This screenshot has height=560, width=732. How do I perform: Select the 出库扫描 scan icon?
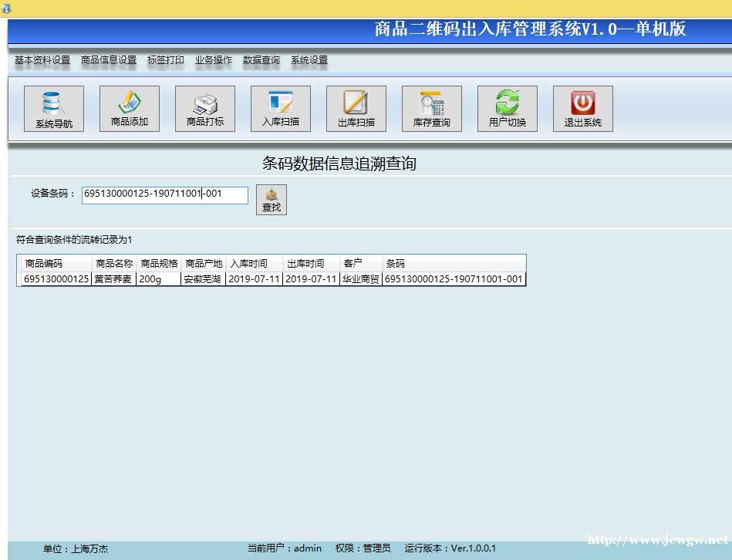[356, 109]
